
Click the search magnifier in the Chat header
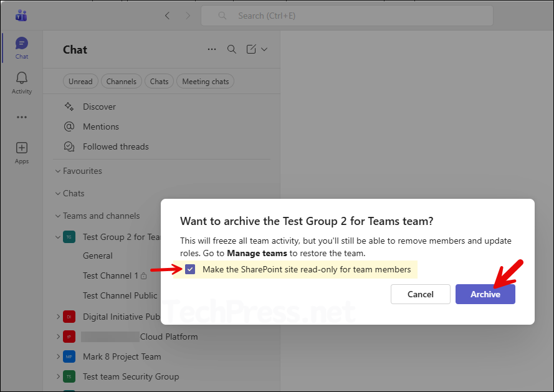pyautogui.click(x=231, y=49)
